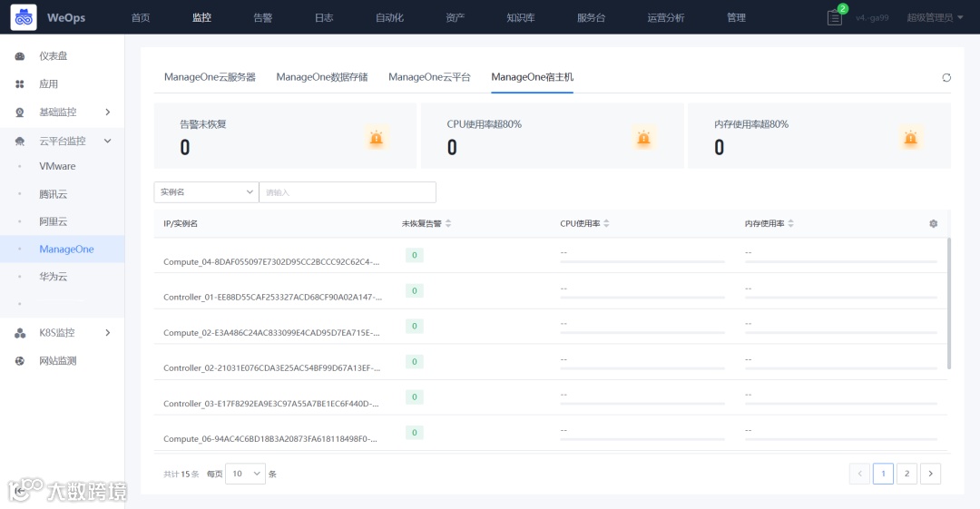Click the K8S监控 sidebar icon
Image resolution: width=980 pixels, height=509 pixels.
click(x=20, y=333)
